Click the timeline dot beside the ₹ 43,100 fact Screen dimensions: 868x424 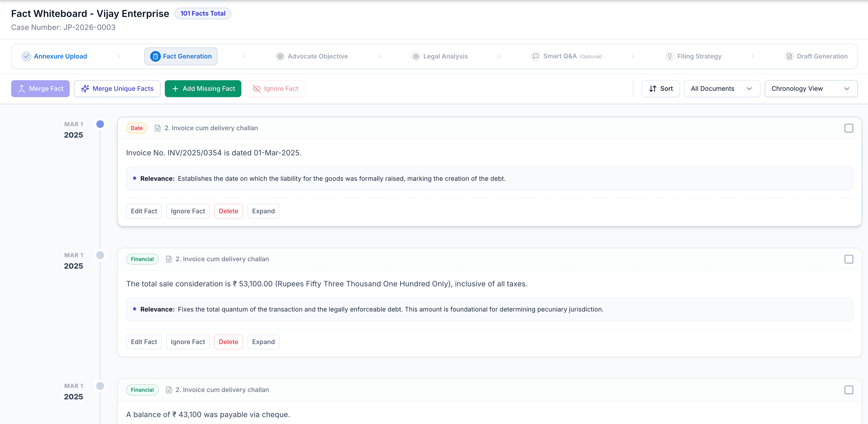tap(100, 386)
